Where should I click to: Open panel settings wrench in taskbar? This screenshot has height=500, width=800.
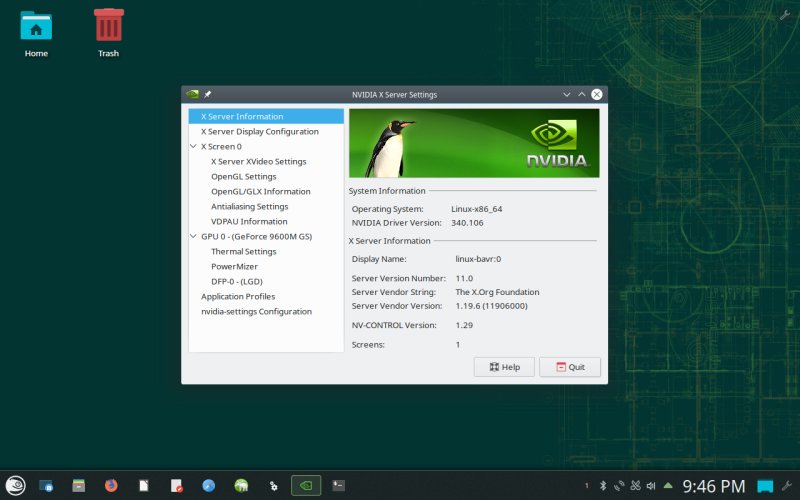click(x=787, y=486)
